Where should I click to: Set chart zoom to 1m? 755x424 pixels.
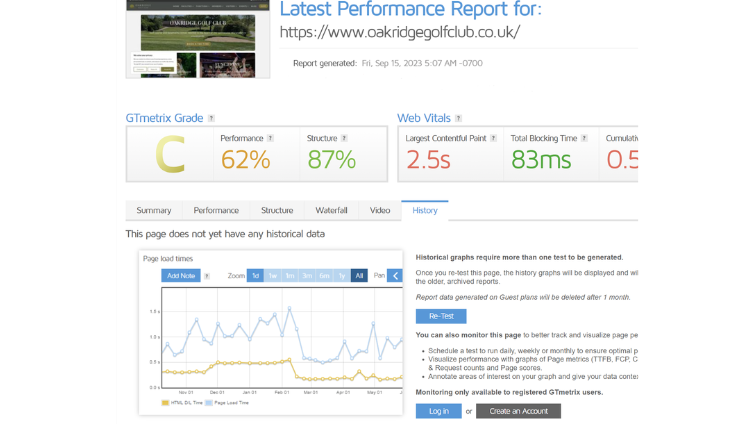coord(290,276)
